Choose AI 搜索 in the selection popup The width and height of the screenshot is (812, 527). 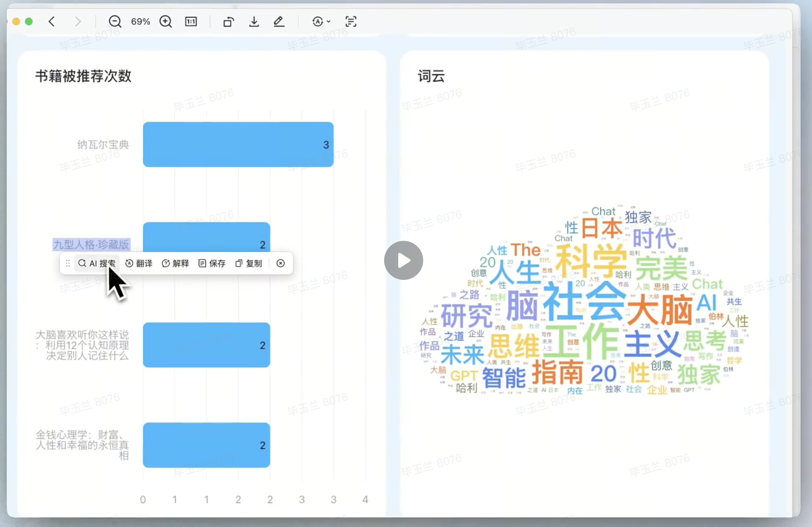pyautogui.click(x=97, y=263)
